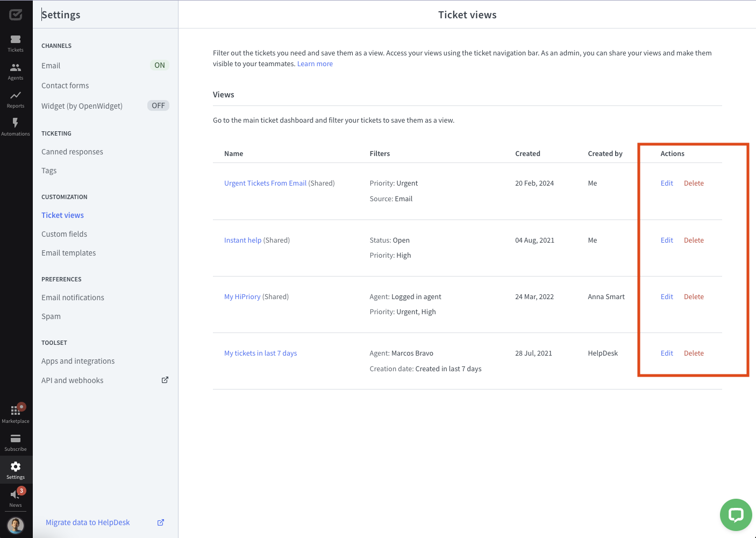Open Custom fields settings
756x538 pixels.
coord(64,234)
